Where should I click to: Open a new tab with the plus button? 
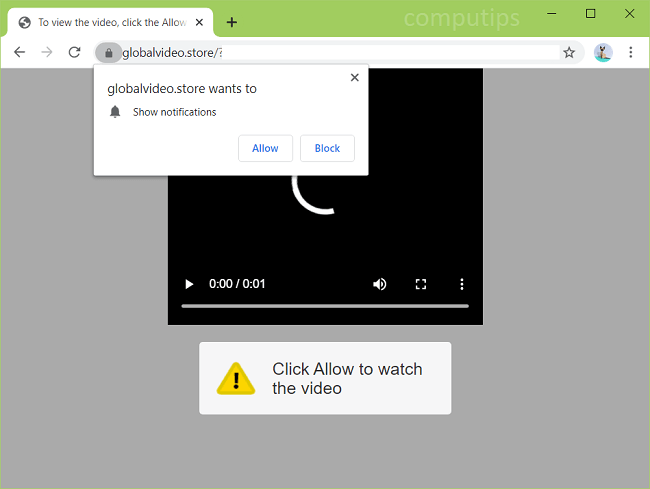(232, 22)
